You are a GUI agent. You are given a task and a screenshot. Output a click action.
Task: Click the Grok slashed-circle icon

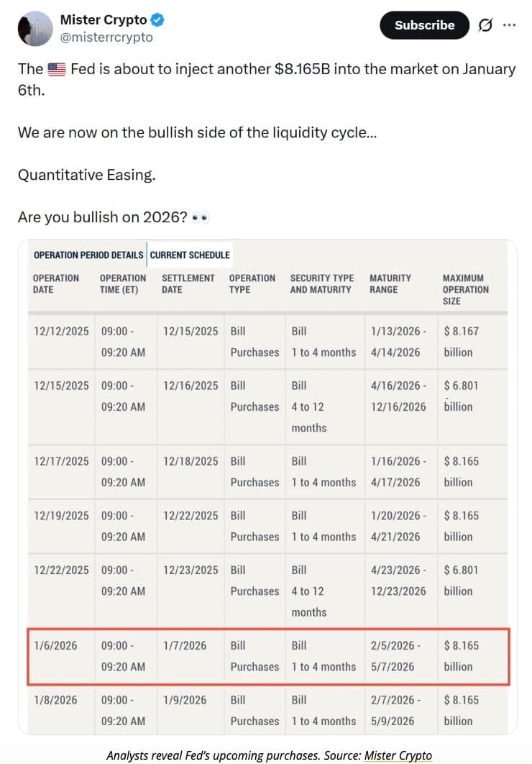485,25
